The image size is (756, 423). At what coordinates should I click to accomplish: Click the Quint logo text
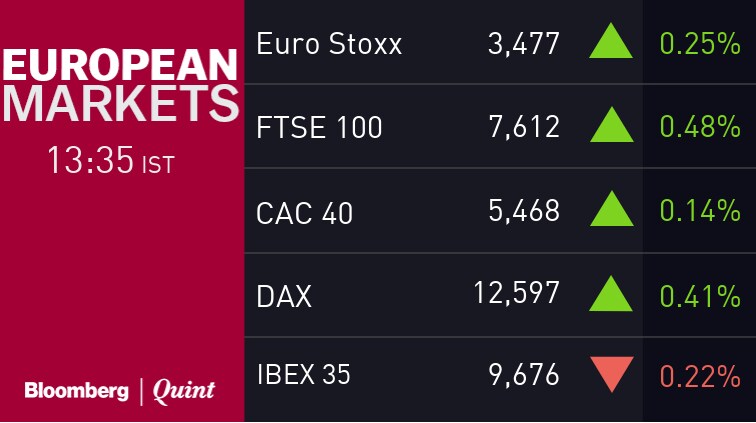coord(183,391)
